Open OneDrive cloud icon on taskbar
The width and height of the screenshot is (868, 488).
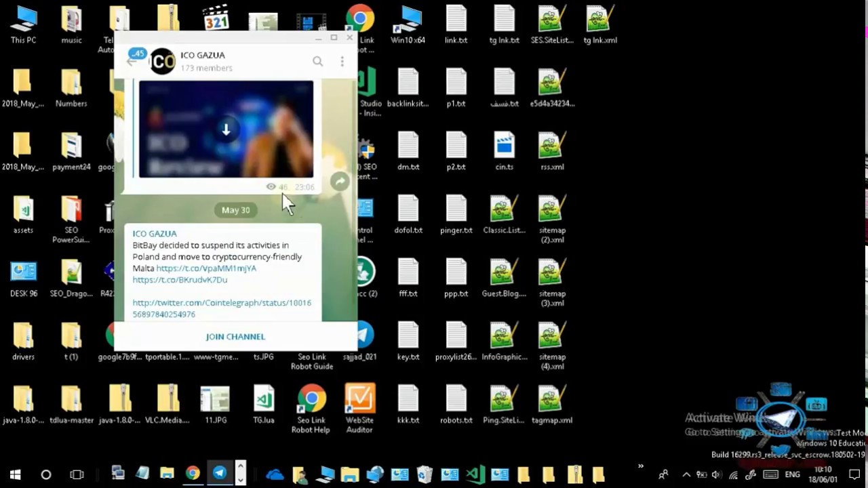pos(275,474)
